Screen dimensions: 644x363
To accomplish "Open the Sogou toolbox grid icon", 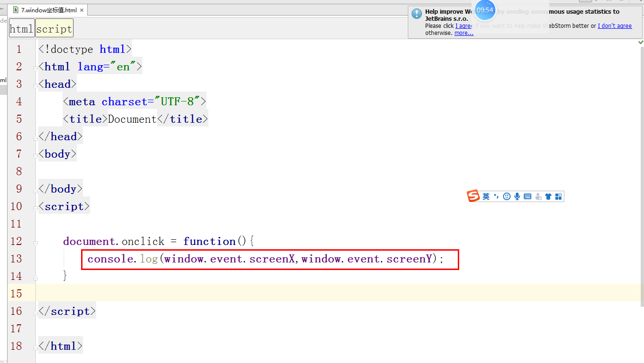I will pos(559,196).
